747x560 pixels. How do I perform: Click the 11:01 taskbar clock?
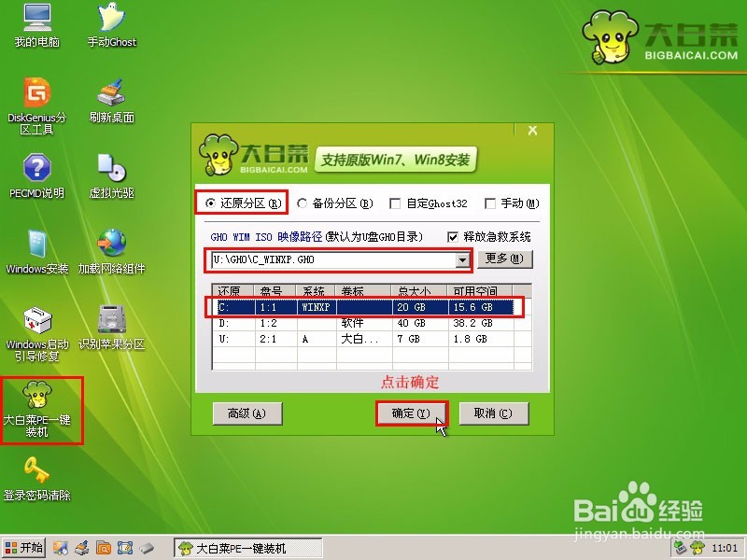725,548
